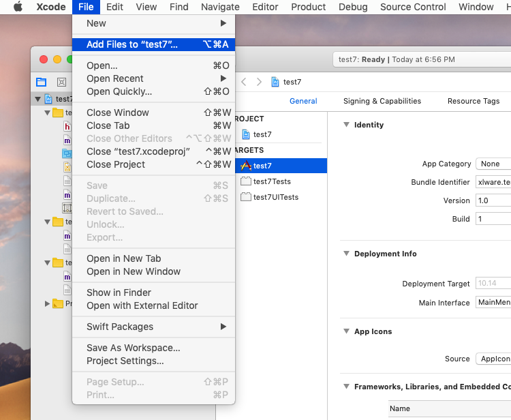Choose Open with External Editor
Image resolution: width=511 pixels, height=420 pixels.
(x=153, y=305)
